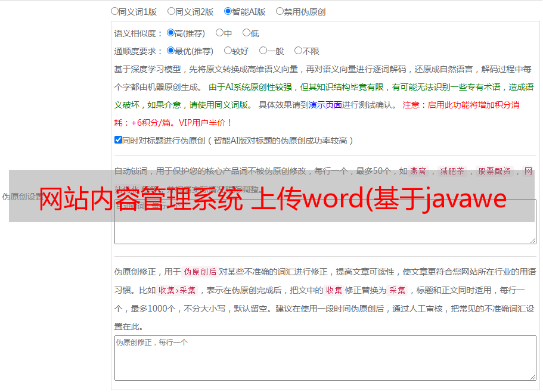Click the 通顺度要求 label

point(138,52)
